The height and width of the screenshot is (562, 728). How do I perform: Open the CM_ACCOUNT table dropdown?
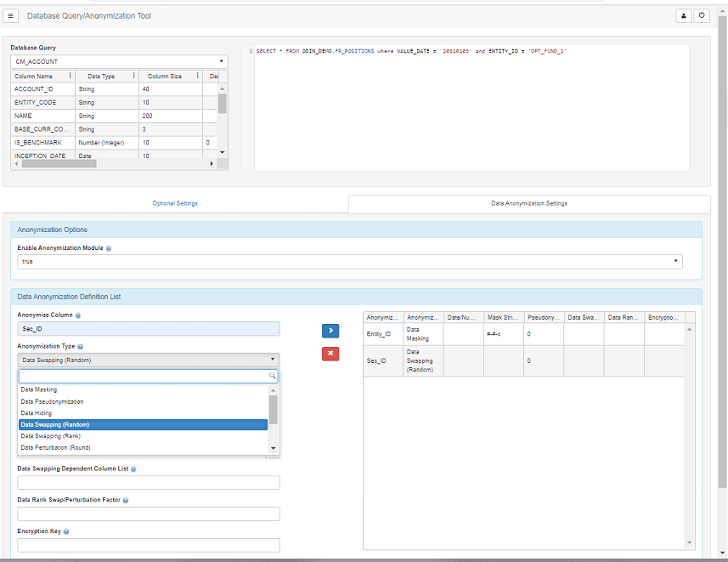tap(119, 61)
